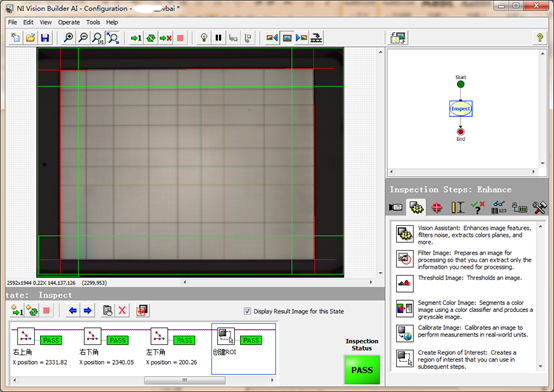Click the Pause inspection toolbar button
Image resolution: width=554 pixels, height=392 pixels.
click(x=218, y=38)
